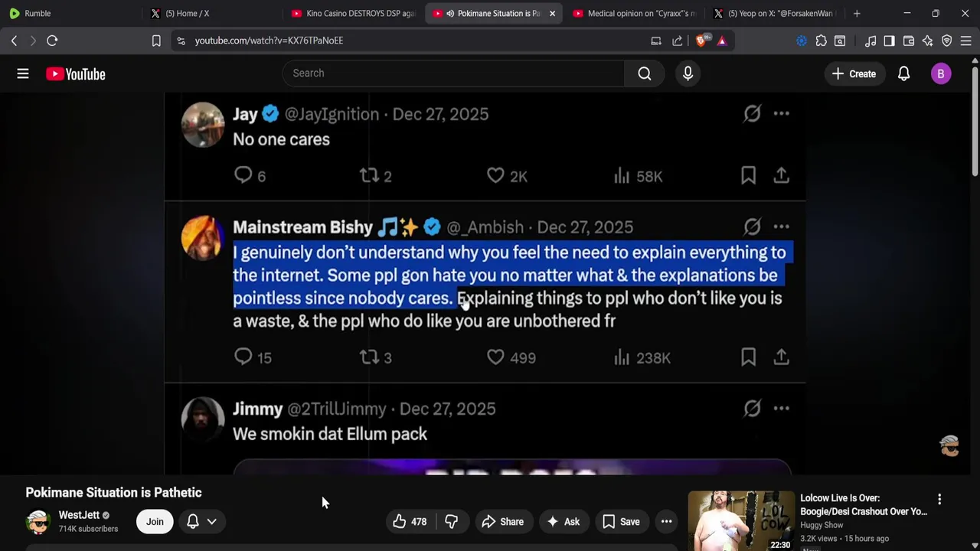Viewport: 980px width, 551px height.
Task: Open the YouTube hamburger guide menu
Action: click(23, 73)
